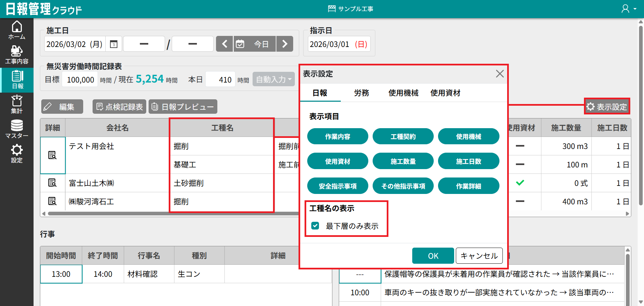
Task: Toggle the 安全指示事項 display item
Action: point(337,186)
